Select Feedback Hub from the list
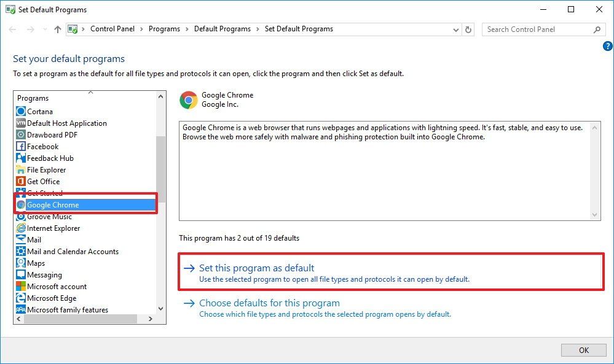Image resolution: width=614 pixels, height=364 pixels. point(49,158)
